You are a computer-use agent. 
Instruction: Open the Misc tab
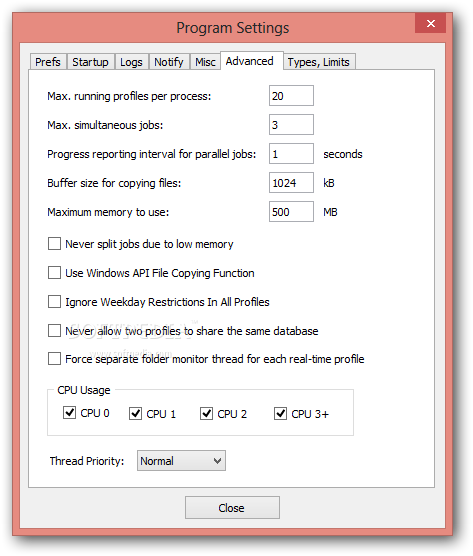pyautogui.click(x=205, y=62)
